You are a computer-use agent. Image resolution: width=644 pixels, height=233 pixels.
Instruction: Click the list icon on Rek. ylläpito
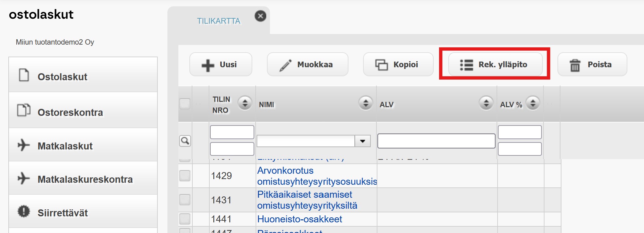(466, 65)
